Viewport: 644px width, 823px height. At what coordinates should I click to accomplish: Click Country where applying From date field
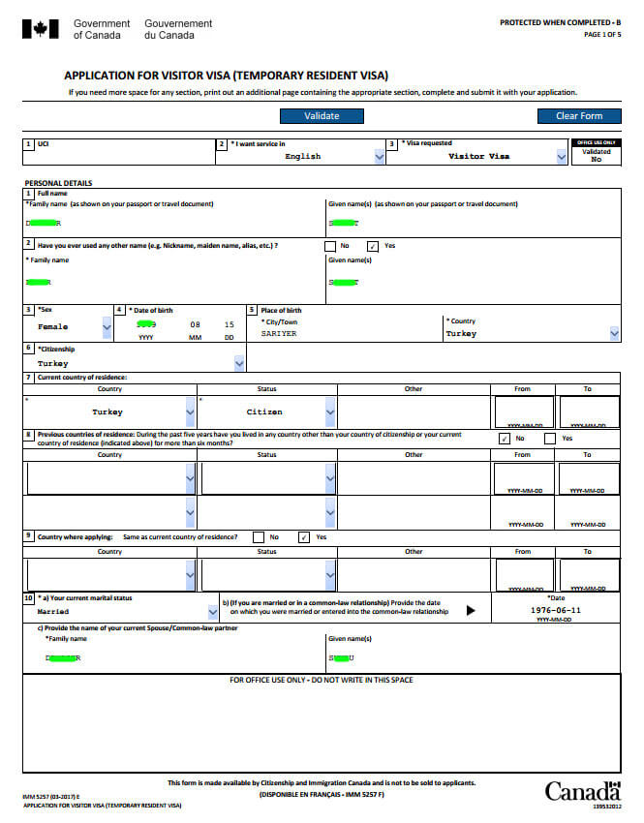pos(524,575)
